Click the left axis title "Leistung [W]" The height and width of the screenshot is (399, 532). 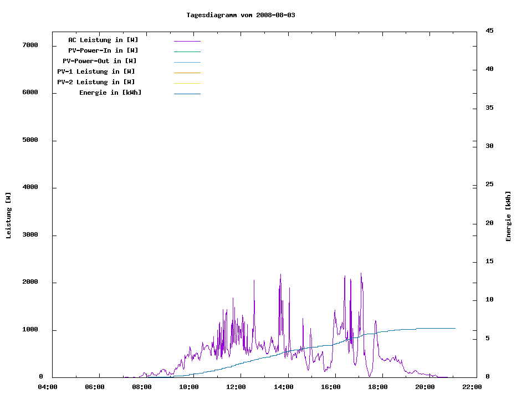click(8, 216)
